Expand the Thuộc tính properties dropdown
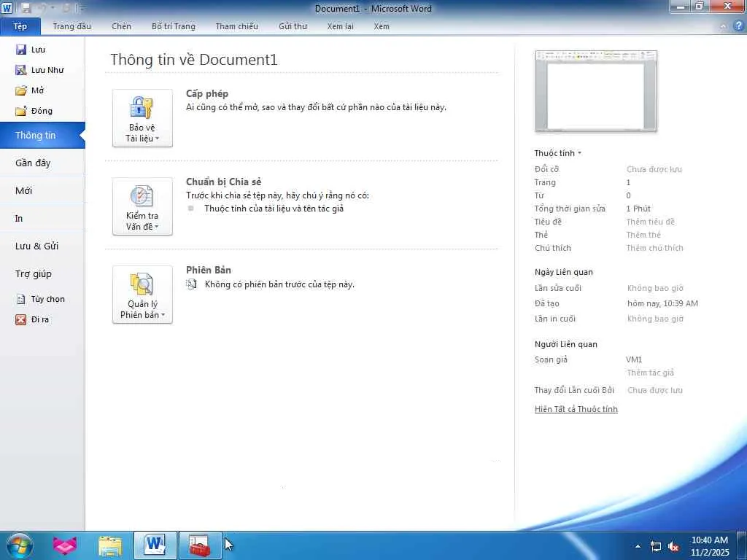The height and width of the screenshot is (560, 747). (558, 153)
